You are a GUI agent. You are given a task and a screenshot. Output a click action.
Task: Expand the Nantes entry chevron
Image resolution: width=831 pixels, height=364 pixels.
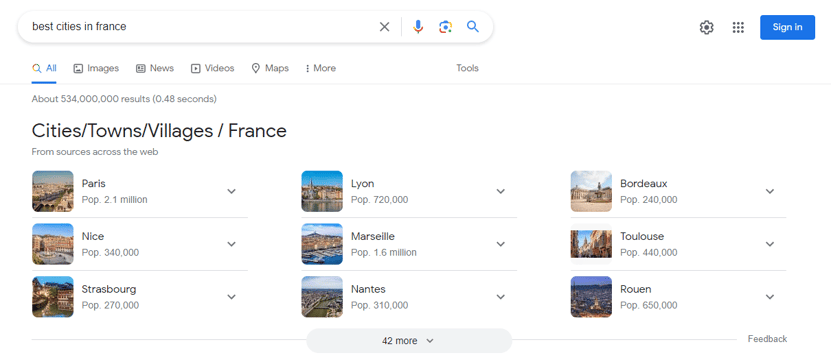(501, 297)
